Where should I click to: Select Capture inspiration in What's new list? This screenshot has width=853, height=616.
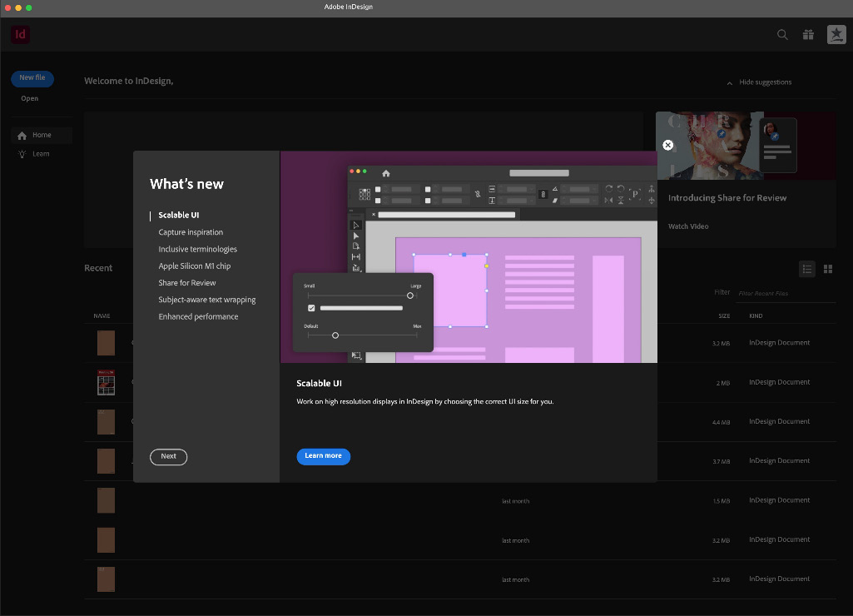[x=191, y=231]
